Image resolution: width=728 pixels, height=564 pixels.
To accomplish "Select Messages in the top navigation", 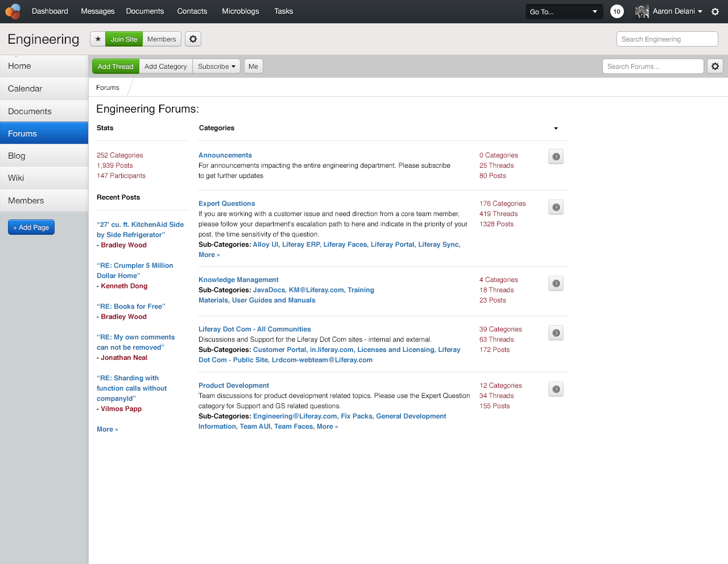I will pyautogui.click(x=97, y=11).
